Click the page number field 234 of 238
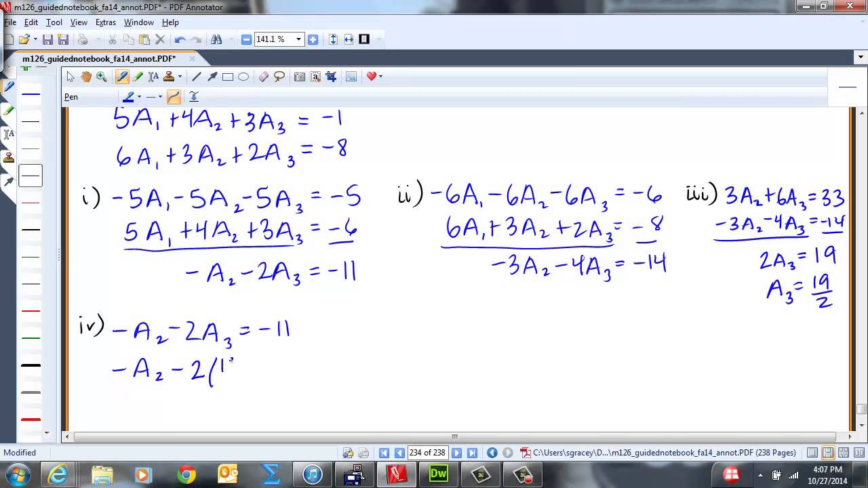The image size is (868, 488). pos(427,453)
